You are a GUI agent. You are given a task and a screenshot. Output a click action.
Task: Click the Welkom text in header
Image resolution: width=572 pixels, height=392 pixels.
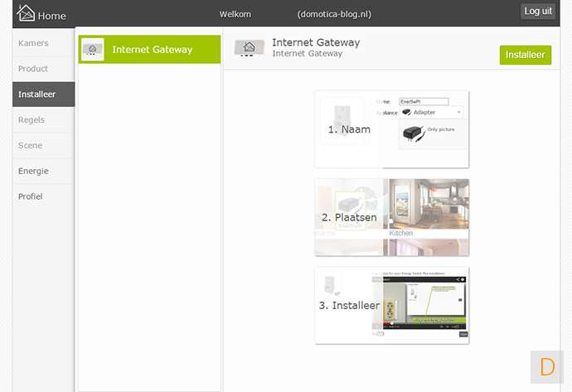pyautogui.click(x=235, y=14)
